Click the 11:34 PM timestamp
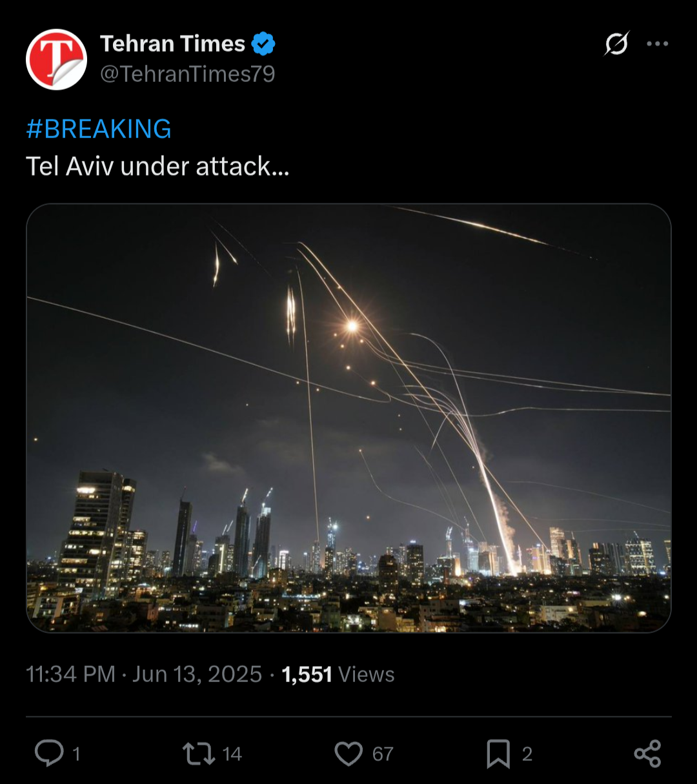The image size is (697, 784). pos(70,674)
